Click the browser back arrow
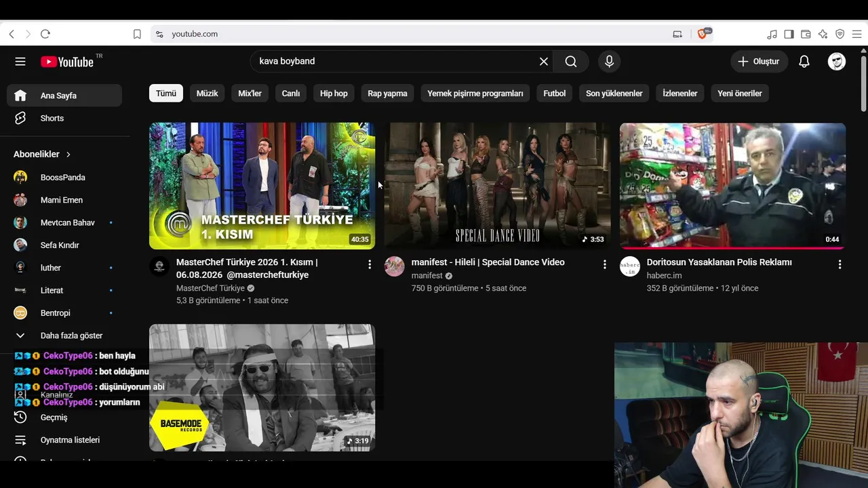The height and width of the screenshot is (488, 868). pos(12,34)
